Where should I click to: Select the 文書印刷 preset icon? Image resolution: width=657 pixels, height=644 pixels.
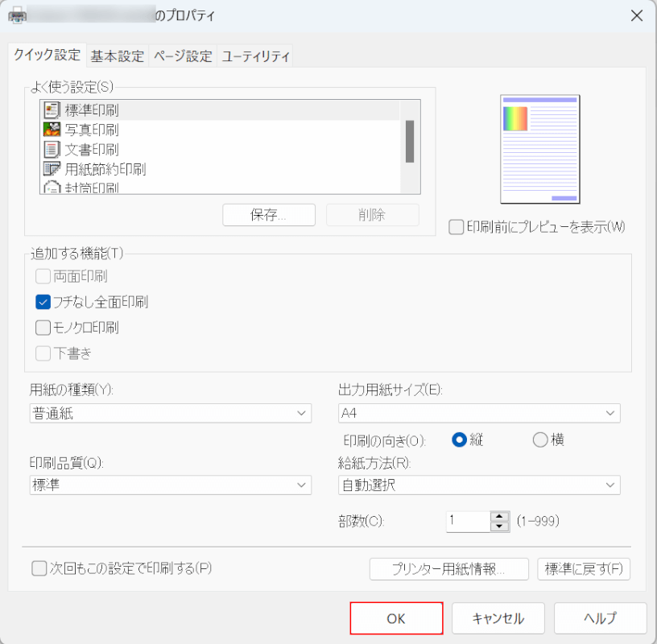(x=52, y=149)
